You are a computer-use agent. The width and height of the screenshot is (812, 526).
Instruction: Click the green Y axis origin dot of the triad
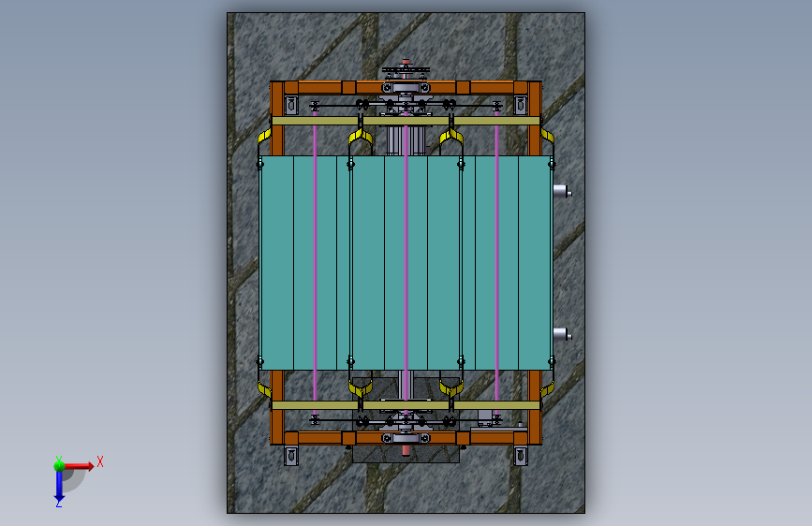tap(59, 466)
